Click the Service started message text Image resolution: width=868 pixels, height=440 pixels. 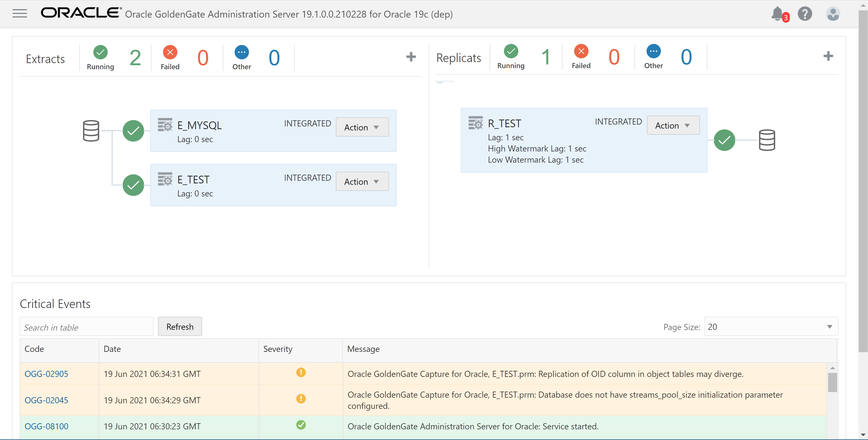[x=473, y=426]
